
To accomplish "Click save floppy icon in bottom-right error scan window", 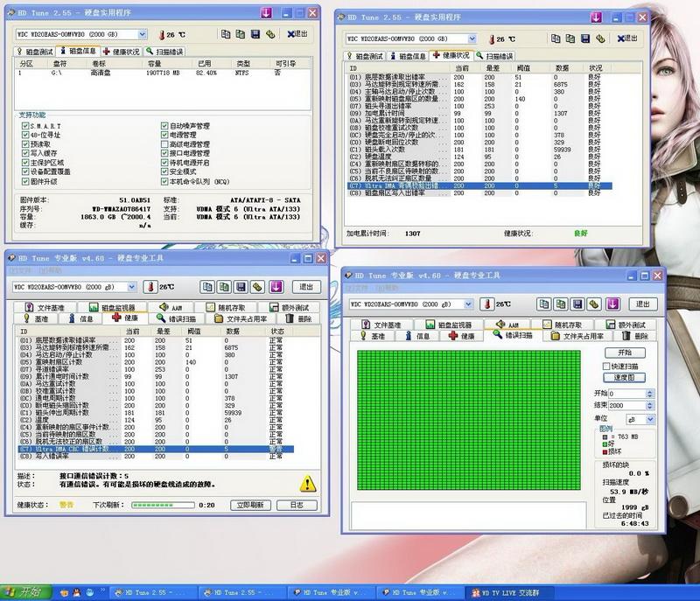I will pos(577,304).
